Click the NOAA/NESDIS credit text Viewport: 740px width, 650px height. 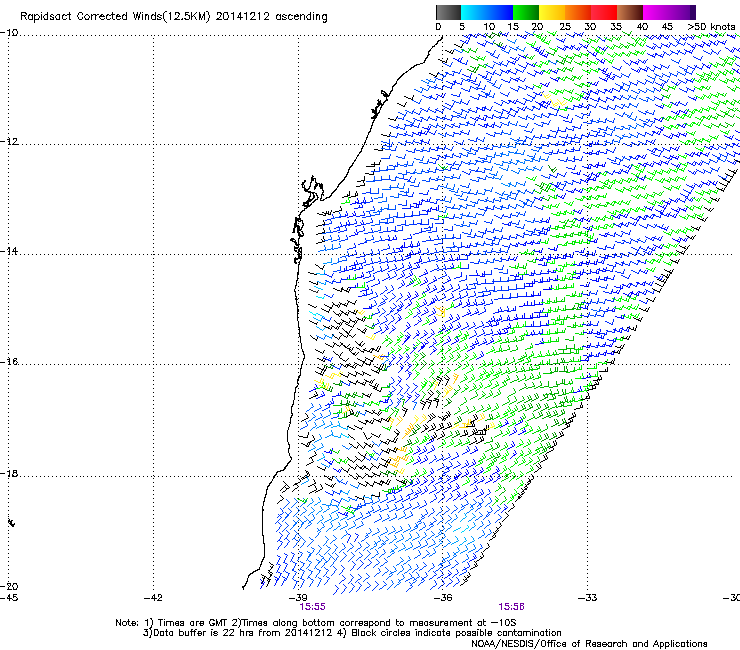pos(589,644)
